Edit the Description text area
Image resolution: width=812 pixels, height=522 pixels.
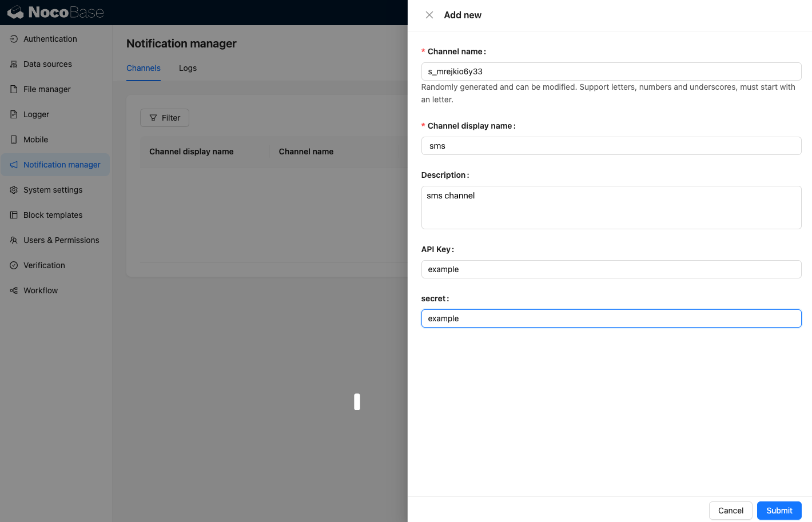[x=611, y=208]
